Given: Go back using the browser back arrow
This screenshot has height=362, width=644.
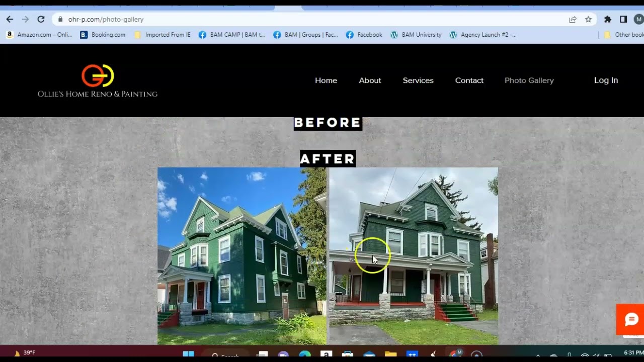Looking at the screenshot, I should point(10,19).
